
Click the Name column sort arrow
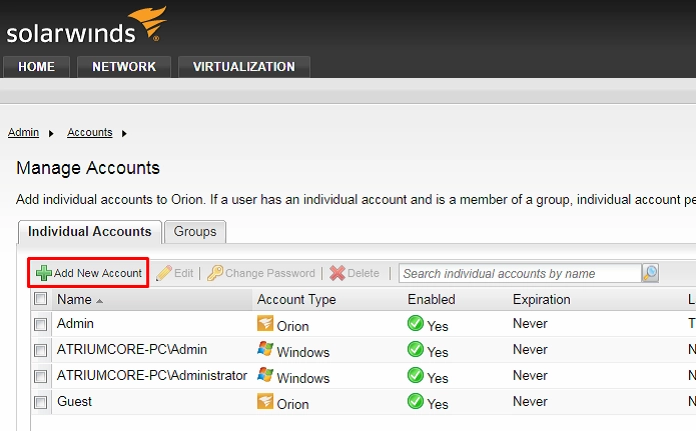coord(99,301)
